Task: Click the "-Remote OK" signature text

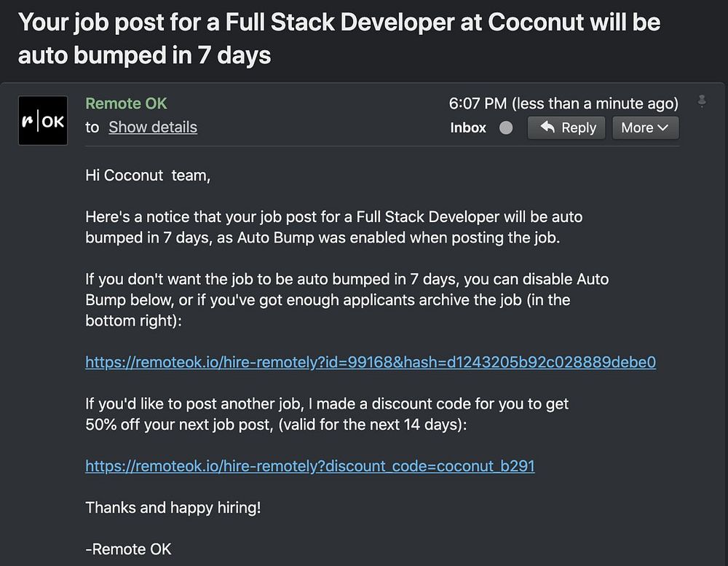Action: (128, 549)
